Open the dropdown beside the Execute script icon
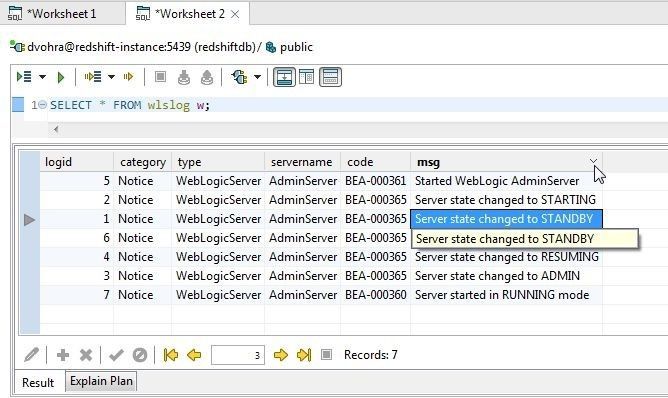This screenshot has width=668, height=398. tap(43, 77)
